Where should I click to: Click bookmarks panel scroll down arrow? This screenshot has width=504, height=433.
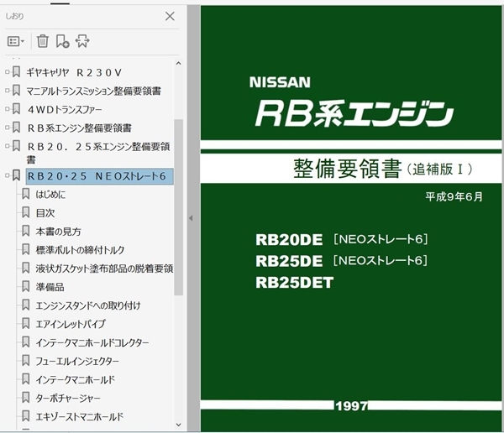pos(178,425)
